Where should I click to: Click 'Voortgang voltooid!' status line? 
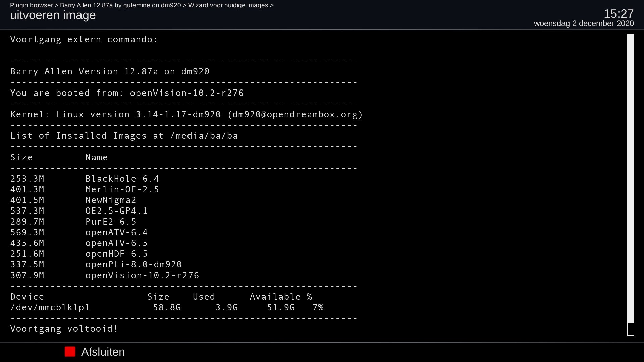[x=64, y=329]
